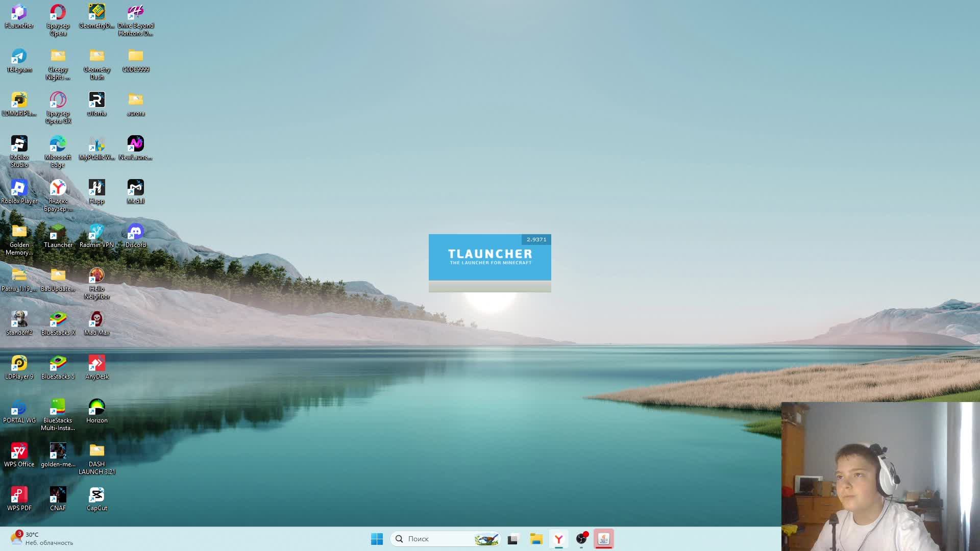This screenshot has width=980, height=551.
Task: Select the aurora folder
Action: [135, 105]
